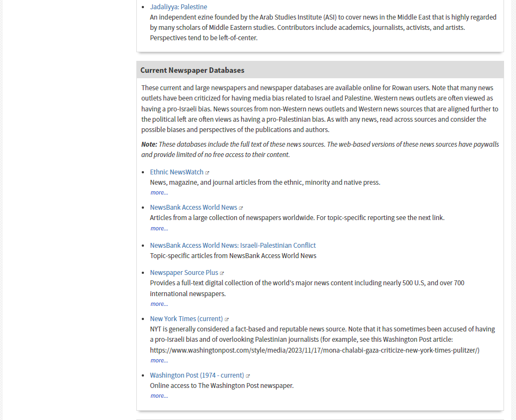Image resolution: width=516 pixels, height=420 pixels.
Task: Open New York Times (current) link
Action: [186, 319]
